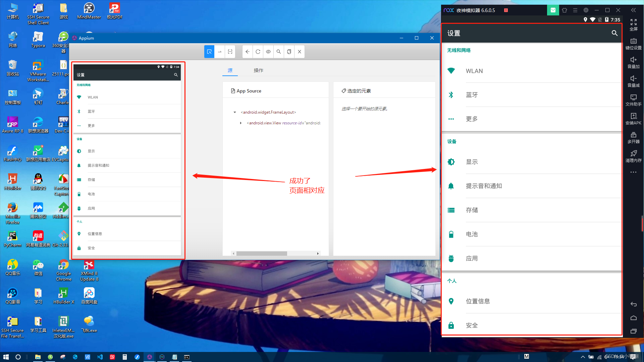This screenshot has height=362, width=644.
Task: Toggle the eye recording icon in toolbar
Action: click(268, 52)
